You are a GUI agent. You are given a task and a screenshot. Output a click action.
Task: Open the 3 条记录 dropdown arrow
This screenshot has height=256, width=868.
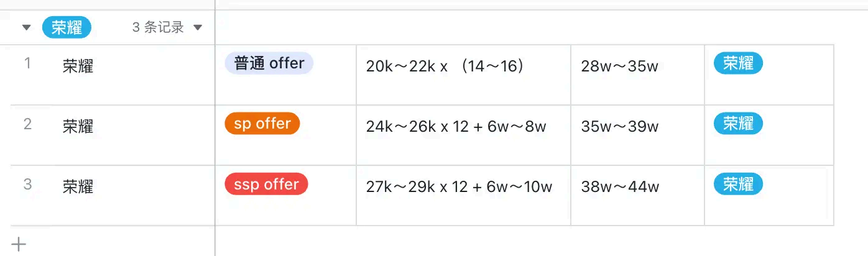pyautogui.click(x=198, y=27)
